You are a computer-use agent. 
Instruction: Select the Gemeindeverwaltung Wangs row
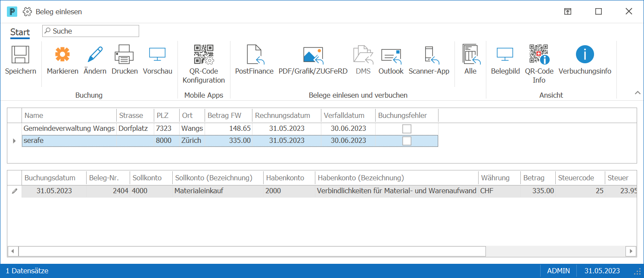(230, 128)
